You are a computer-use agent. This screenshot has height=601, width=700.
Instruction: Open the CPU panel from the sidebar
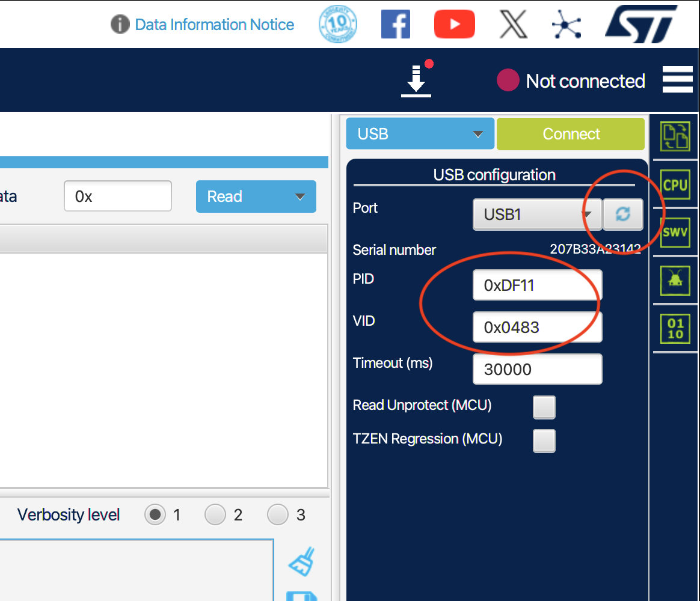675,185
